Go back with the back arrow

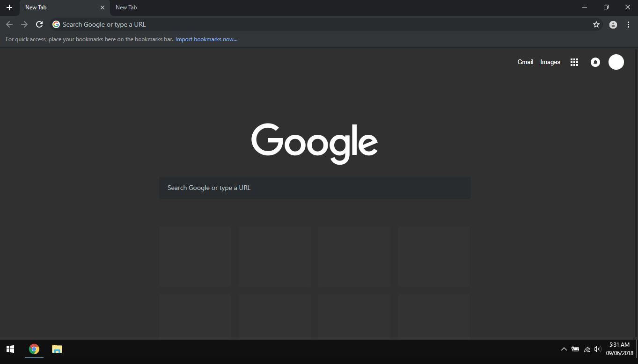tap(9, 24)
